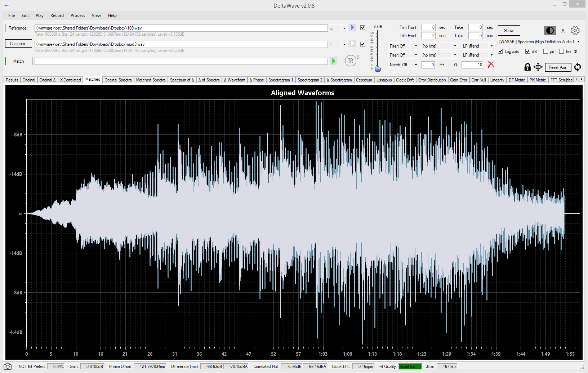The height and width of the screenshot is (373, 588).
Task: Click the Show button
Action: pyautogui.click(x=509, y=31)
